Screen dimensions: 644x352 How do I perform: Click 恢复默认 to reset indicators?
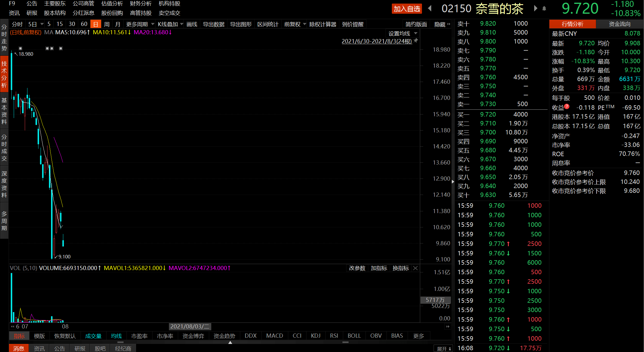[65, 336]
